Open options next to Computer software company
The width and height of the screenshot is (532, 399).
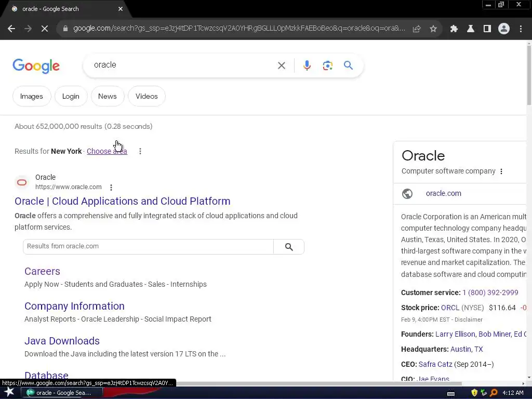pos(501,171)
